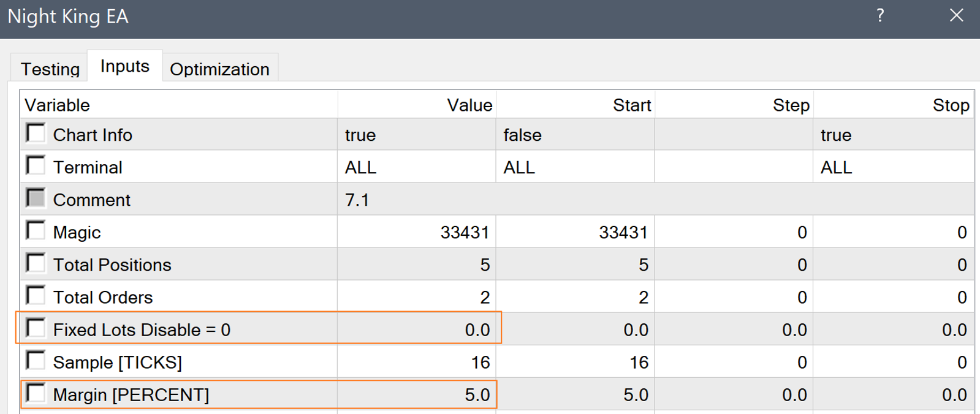Select the Inputs tab

tap(125, 66)
